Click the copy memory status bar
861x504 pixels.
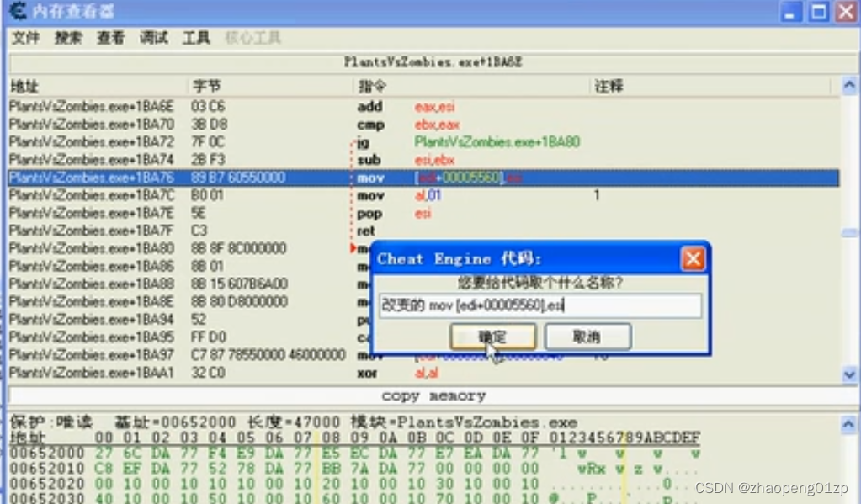click(433, 395)
